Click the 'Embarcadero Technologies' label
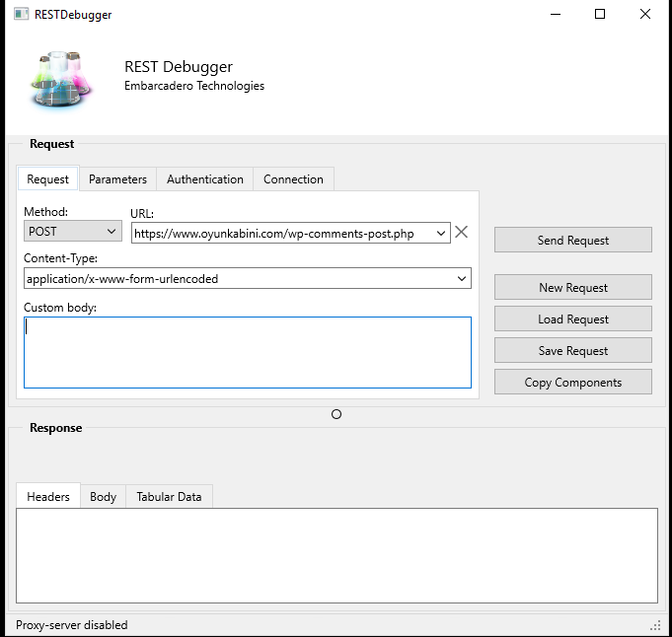The height and width of the screenshot is (637, 672). coord(194,86)
